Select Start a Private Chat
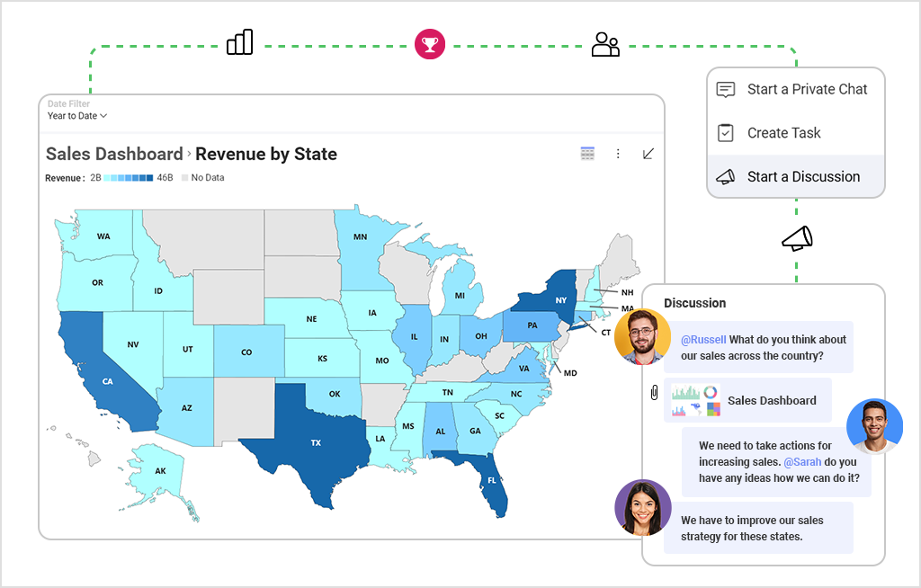This screenshot has height=588, width=921. 807,89
